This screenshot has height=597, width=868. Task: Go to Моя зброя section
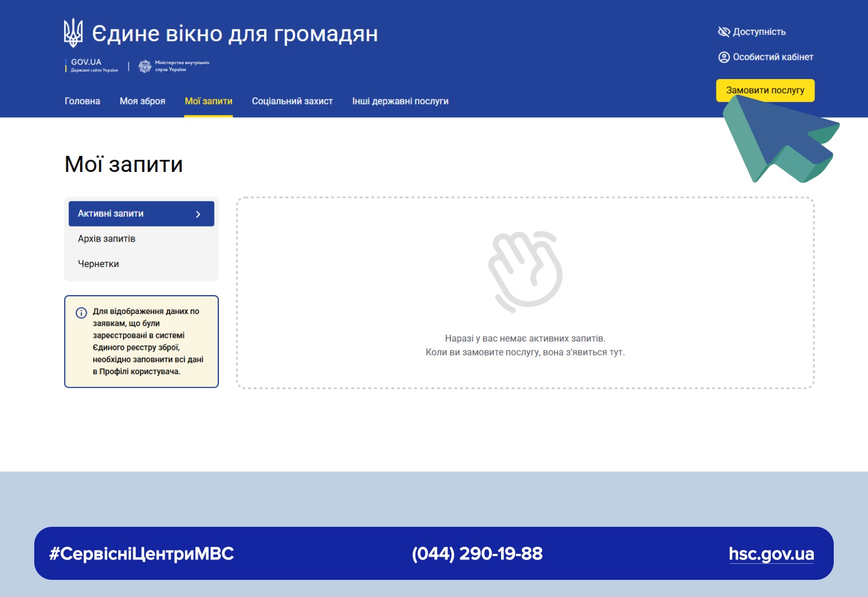[143, 101]
